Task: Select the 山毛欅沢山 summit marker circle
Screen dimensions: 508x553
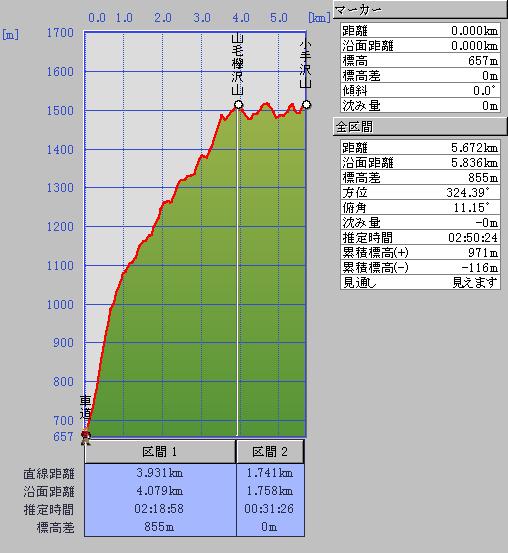Action: [x=238, y=104]
